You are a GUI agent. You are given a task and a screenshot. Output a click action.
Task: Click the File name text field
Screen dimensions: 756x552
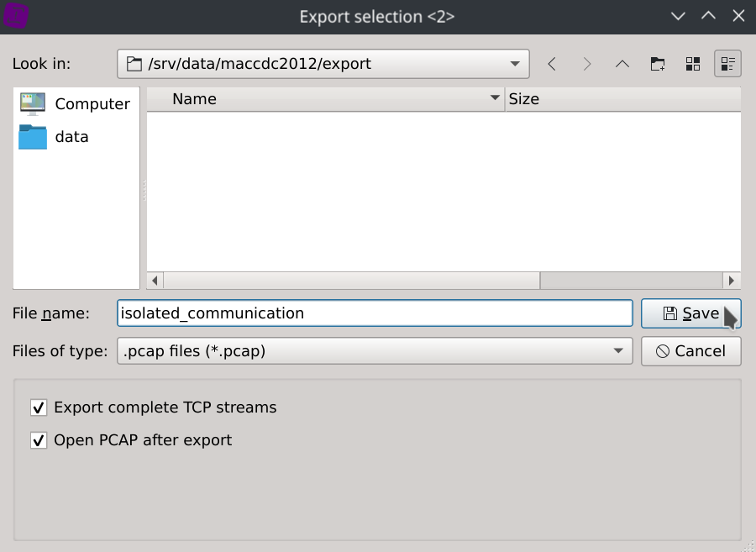[375, 313]
